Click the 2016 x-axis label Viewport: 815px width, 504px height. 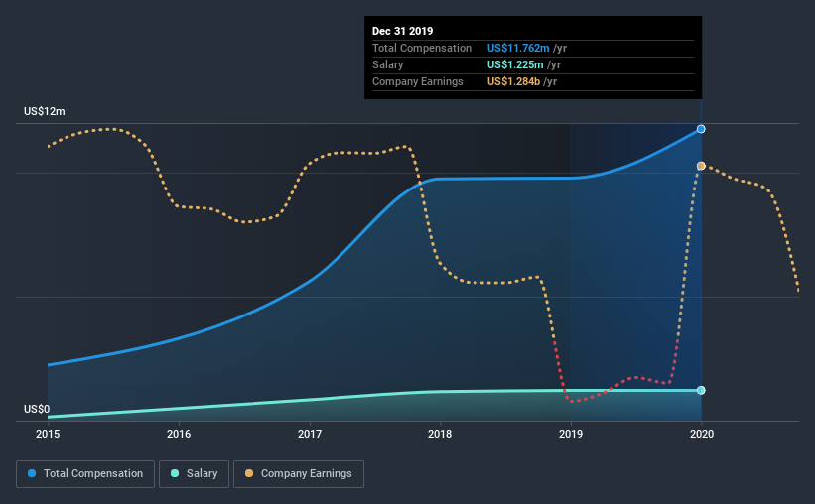coord(179,434)
